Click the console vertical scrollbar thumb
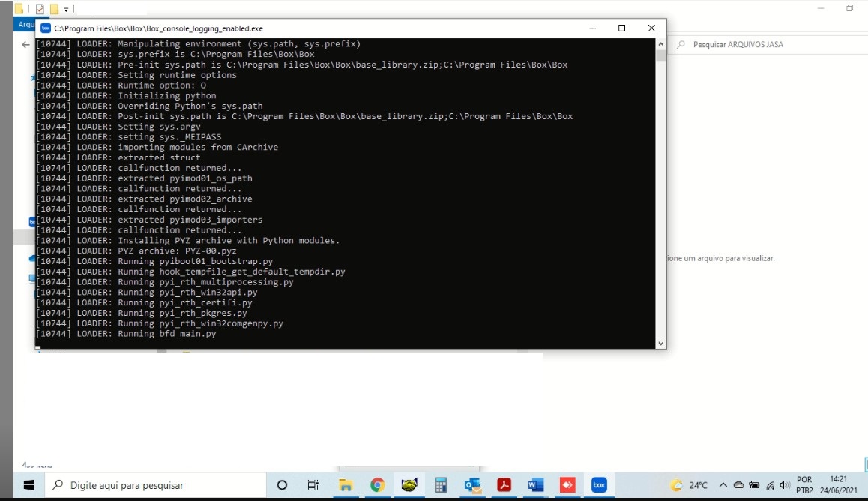Viewport: 868px width, 501px height. (x=660, y=55)
